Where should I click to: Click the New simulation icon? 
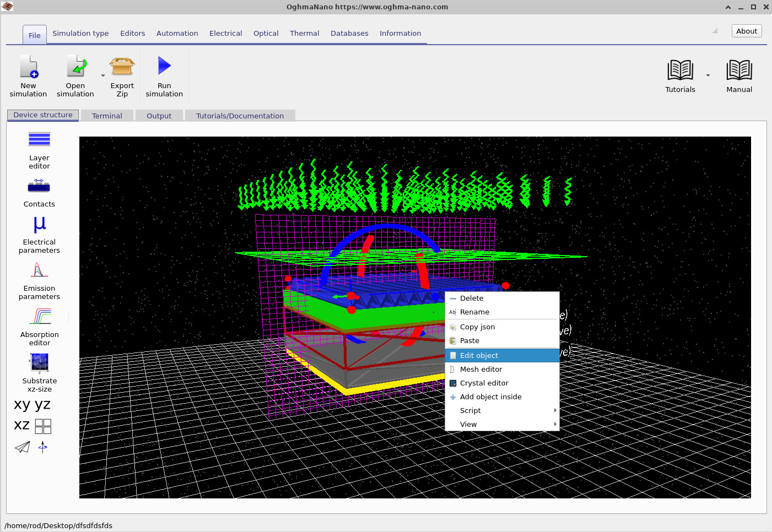(29, 67)
